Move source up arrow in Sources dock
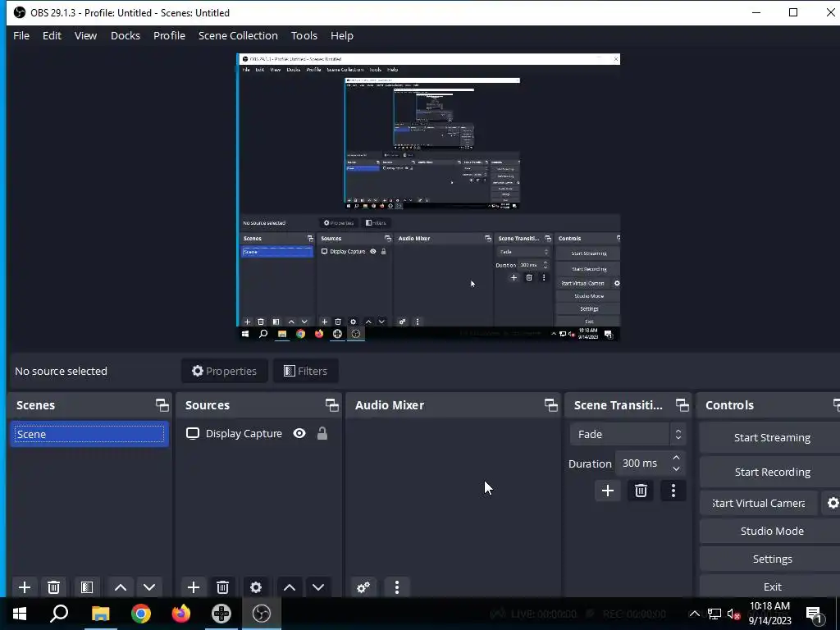This screenshot has height=630, width=840. 290,587
